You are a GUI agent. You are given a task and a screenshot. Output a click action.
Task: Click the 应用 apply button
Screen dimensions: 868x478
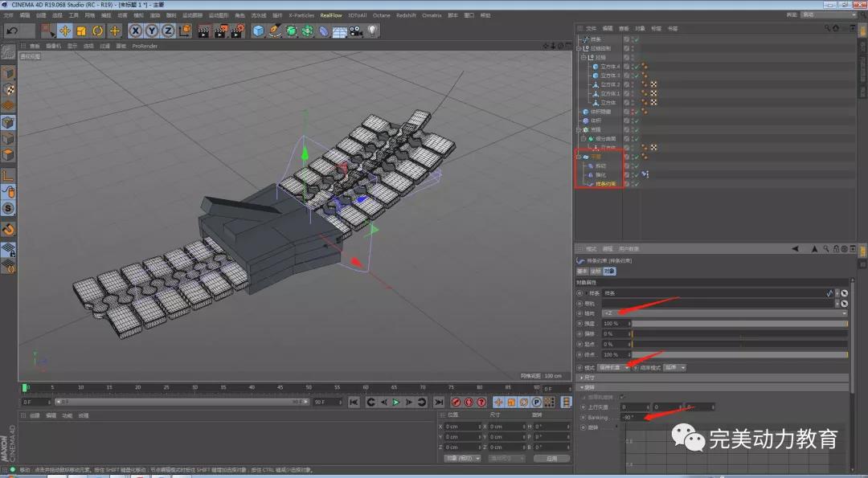pos(551,458)
